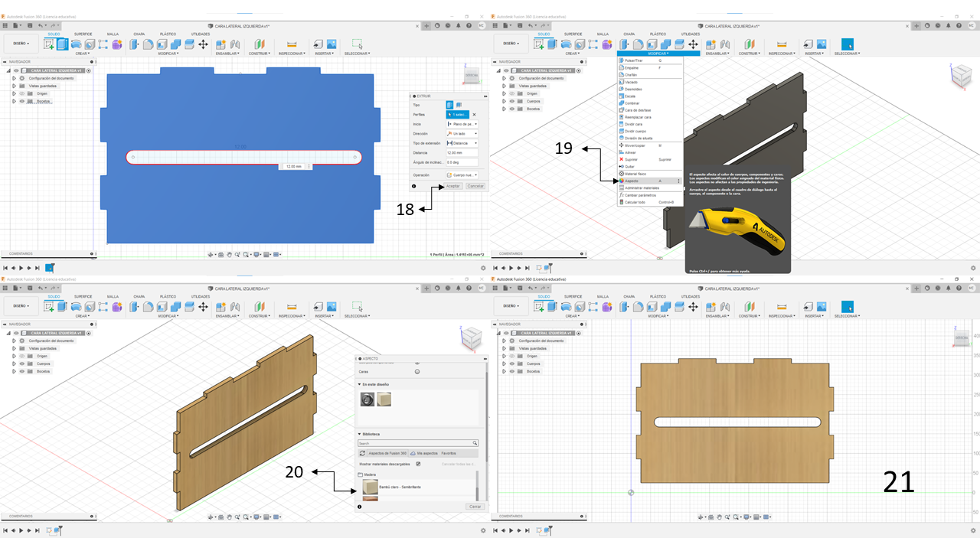980x551 pixels.
Task: Toggle Origen visibility eye in Extruir-dialog window
Action: (21, 93)
